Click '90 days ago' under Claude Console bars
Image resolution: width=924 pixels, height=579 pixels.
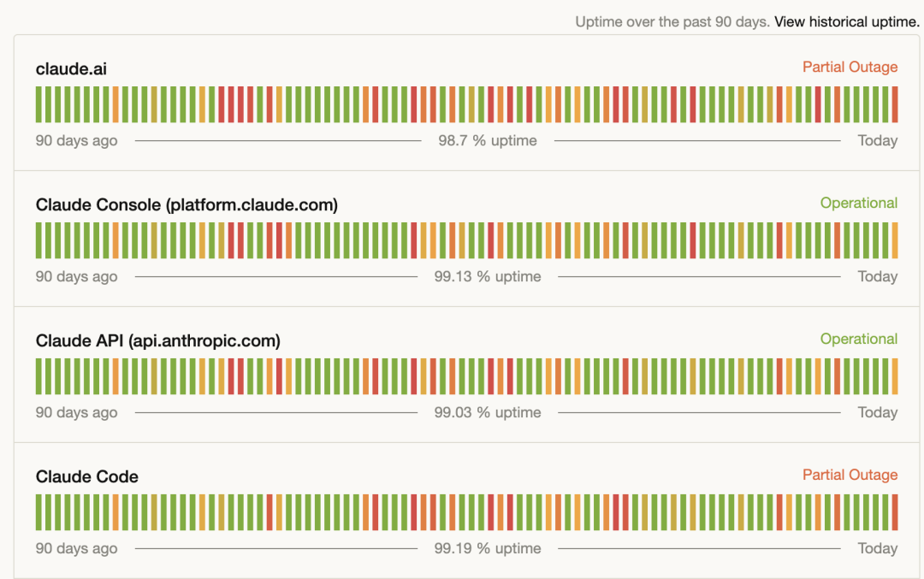[77, 277]
